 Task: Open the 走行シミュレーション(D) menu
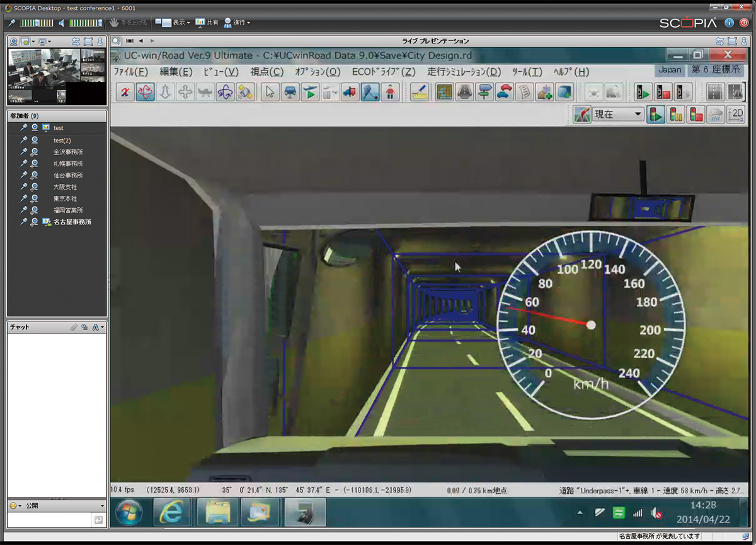click(x=464, y=72)
